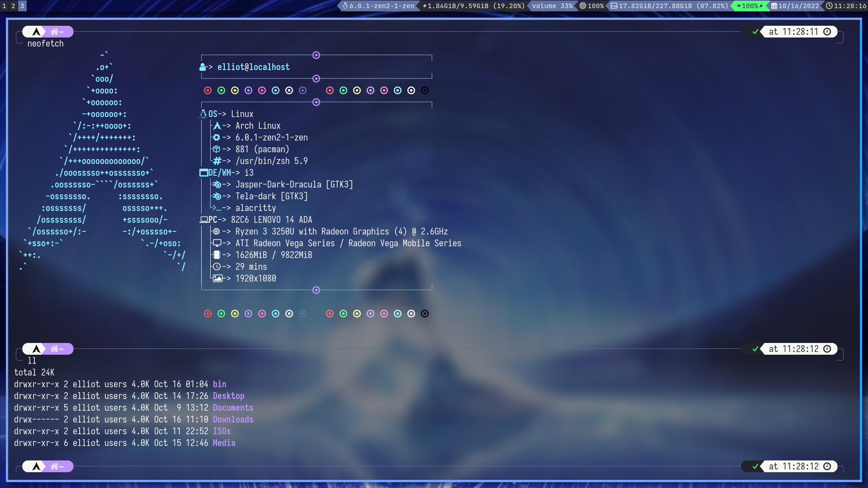The height and width of the screenshot is (488, 868).
Task: Click the CPU chip icon beside Ryzen 3
Action: pyautogui.click(x=217, y=231)
